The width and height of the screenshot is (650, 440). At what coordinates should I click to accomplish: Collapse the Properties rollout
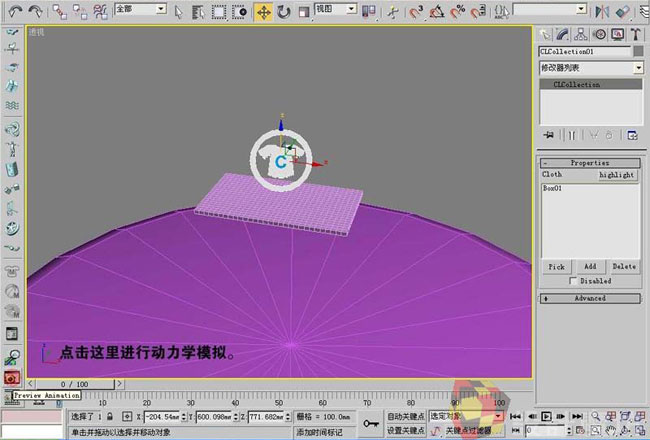click(590, 163)
